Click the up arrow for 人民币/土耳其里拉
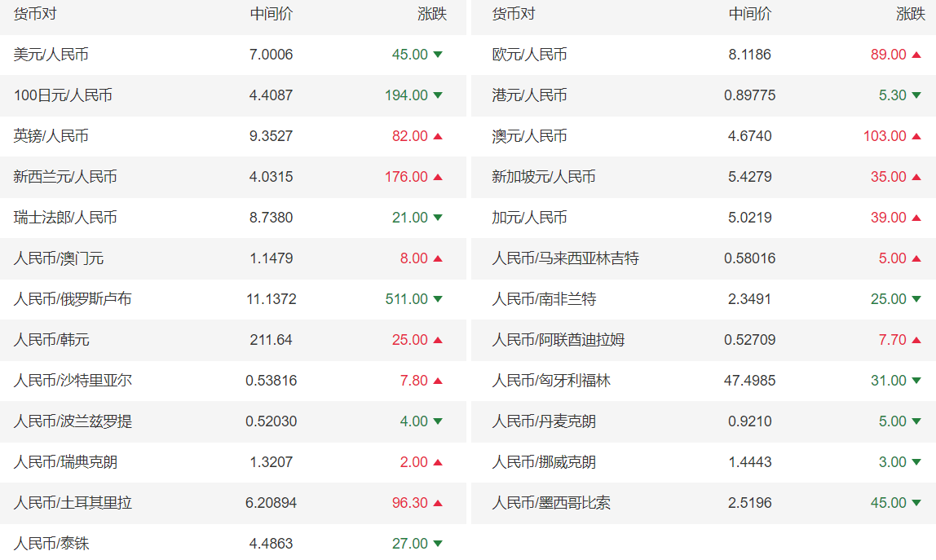This screenshot has width=936, height=560. (438, 503)
